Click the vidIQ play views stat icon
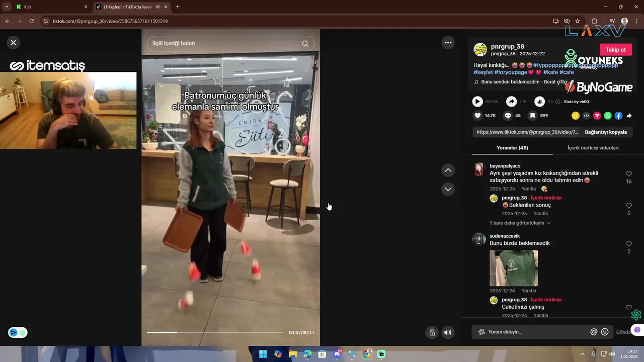Viewport: 644px width, 362px height. click(x=477, y=102)
